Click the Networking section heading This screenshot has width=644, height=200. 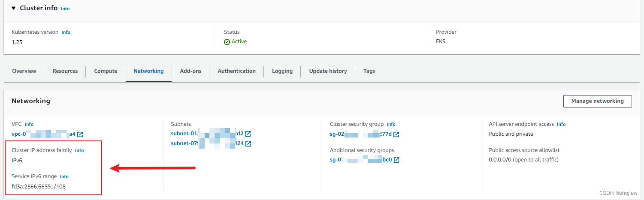[31, 101]
